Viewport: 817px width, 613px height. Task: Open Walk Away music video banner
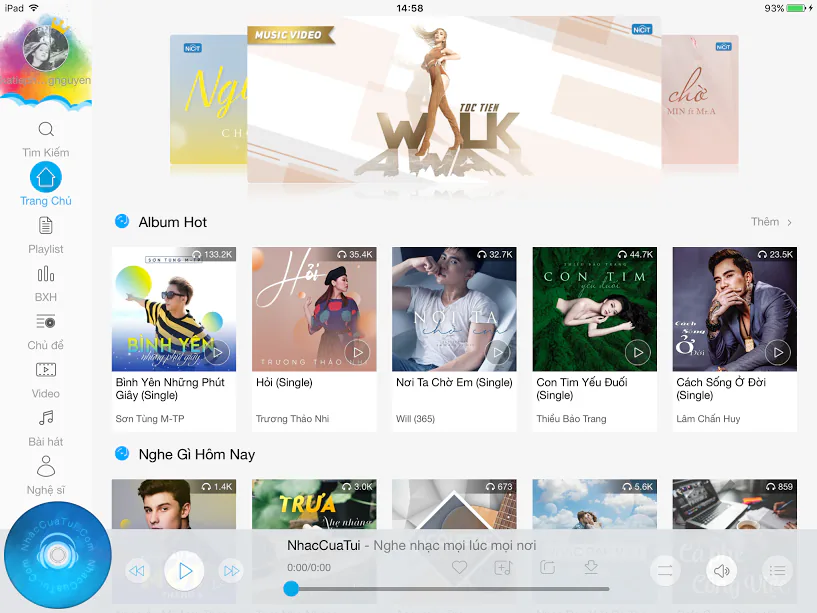pyautogui.click(x=454, y=100)
